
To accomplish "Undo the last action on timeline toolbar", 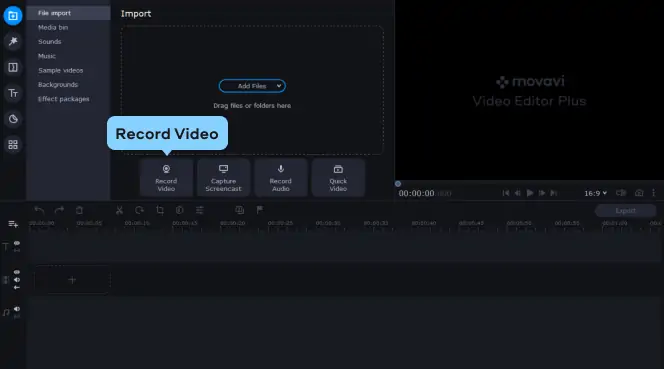I will (39, 210).
